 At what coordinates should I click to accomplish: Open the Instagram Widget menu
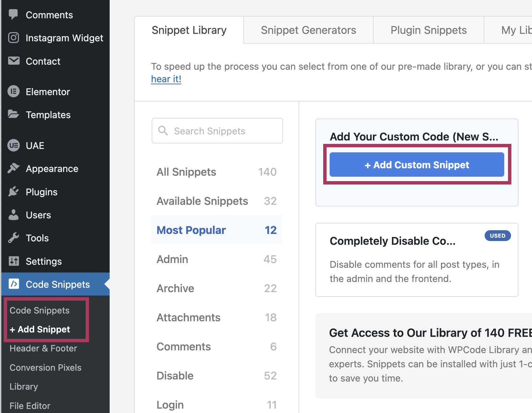pyautogui.click(x=56, y=38)
